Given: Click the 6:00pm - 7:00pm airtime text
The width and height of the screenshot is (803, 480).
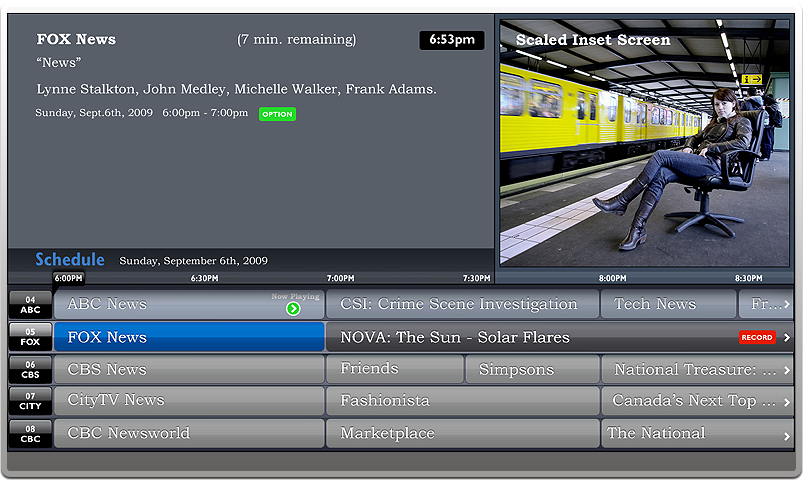Looking at the screenshot, I should coord(205,113).
